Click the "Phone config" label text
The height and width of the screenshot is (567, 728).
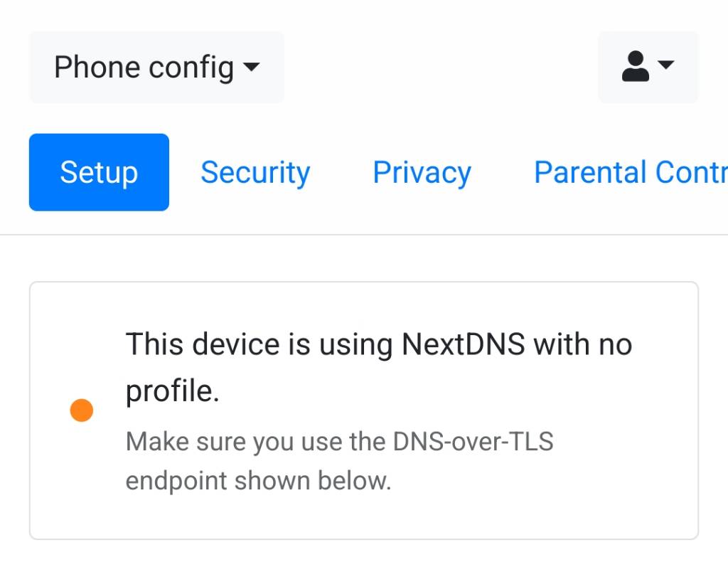tap(144, 68)
